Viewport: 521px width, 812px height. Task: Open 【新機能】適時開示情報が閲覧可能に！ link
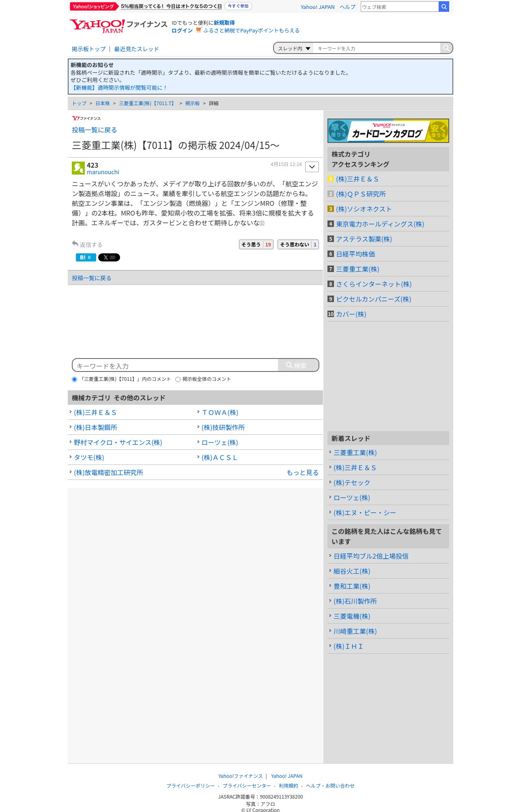coord(119,88)
